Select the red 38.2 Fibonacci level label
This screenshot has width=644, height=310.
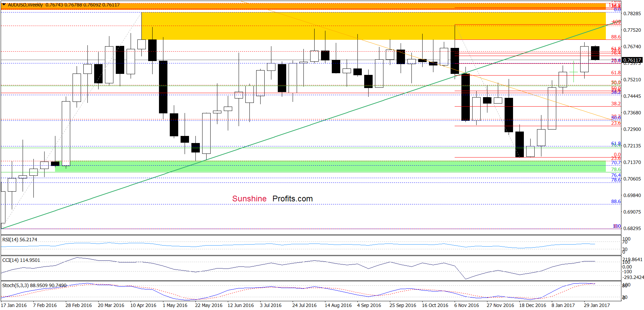pyautogui.click(x=616, y=104)
